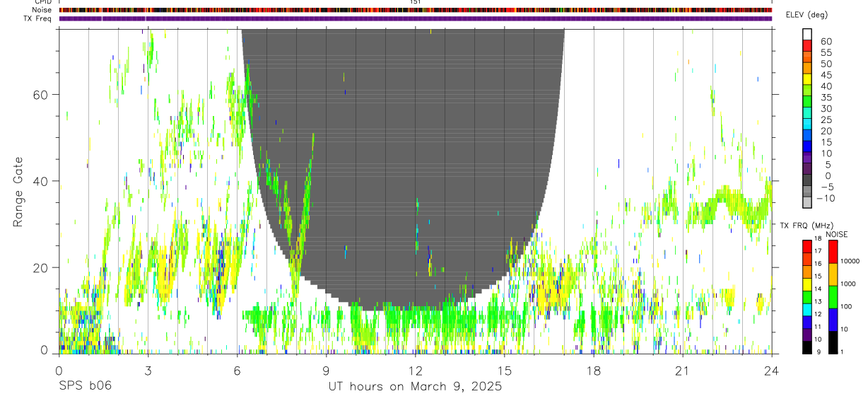Click the purple TX Freq strip above the plot
This screenshot has height=401, width=868.
pos(416,18)
